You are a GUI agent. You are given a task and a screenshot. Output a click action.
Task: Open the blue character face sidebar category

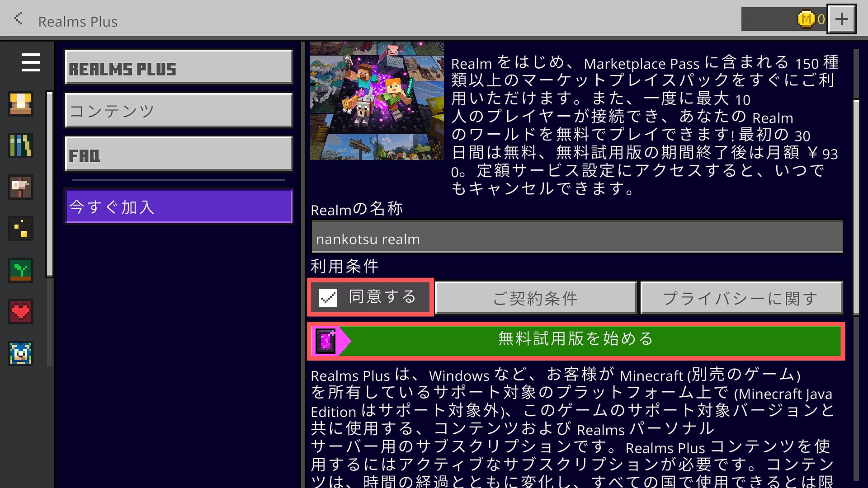(x=21, y=353)
